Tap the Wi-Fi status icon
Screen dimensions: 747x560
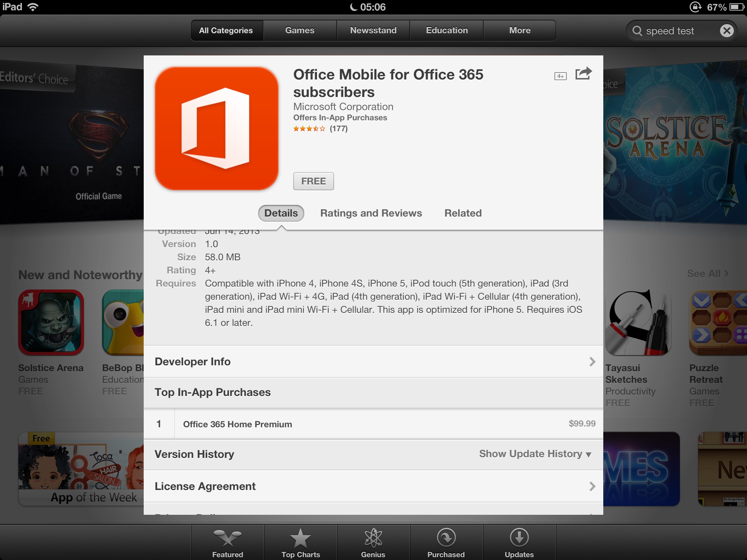[33, 7]
